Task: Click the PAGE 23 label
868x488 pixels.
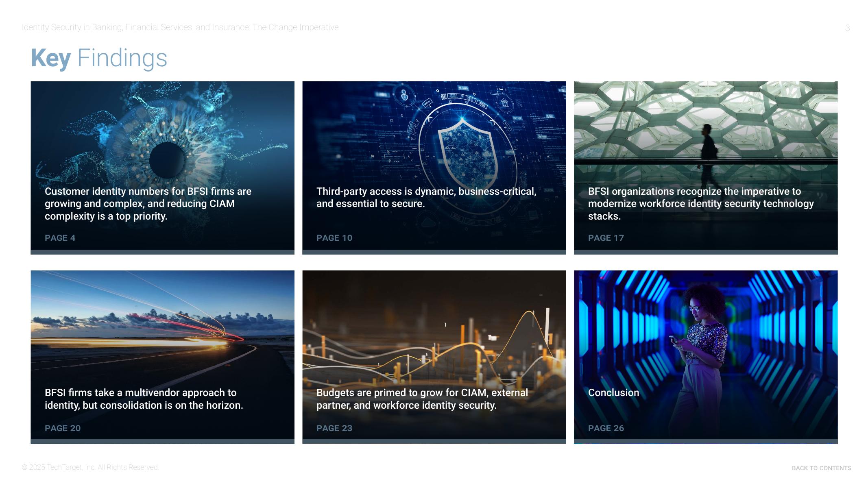Action: 334,428
